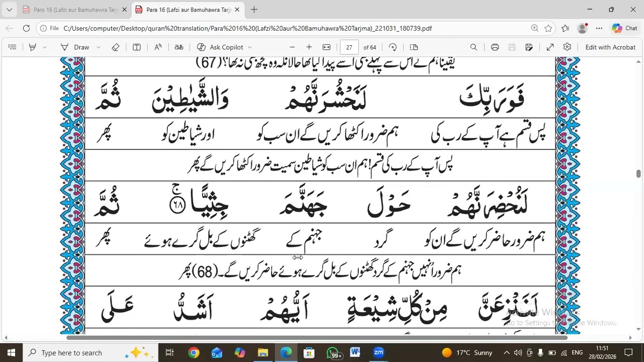Image resolution: width=644 pixels, height=362 pixels.
Task: Choose the Add text tool
Action: pyautogui.click(x=136, y=47)
